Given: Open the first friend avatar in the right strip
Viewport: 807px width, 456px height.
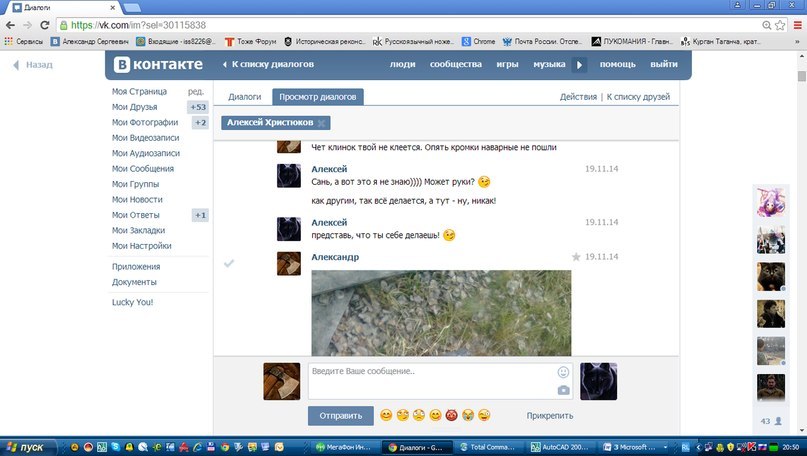Looking at the screenshot, I should [x=770, y=202].
